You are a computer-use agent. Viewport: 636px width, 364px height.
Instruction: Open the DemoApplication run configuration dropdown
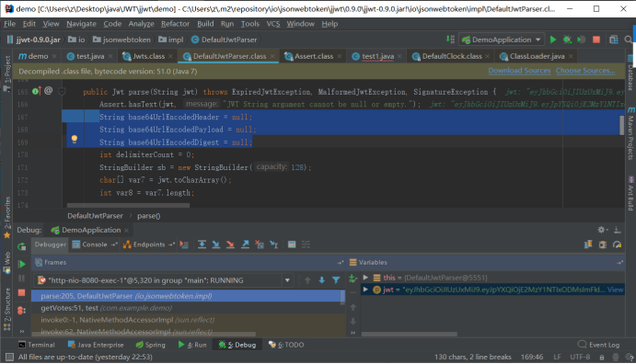click(502, 40)
